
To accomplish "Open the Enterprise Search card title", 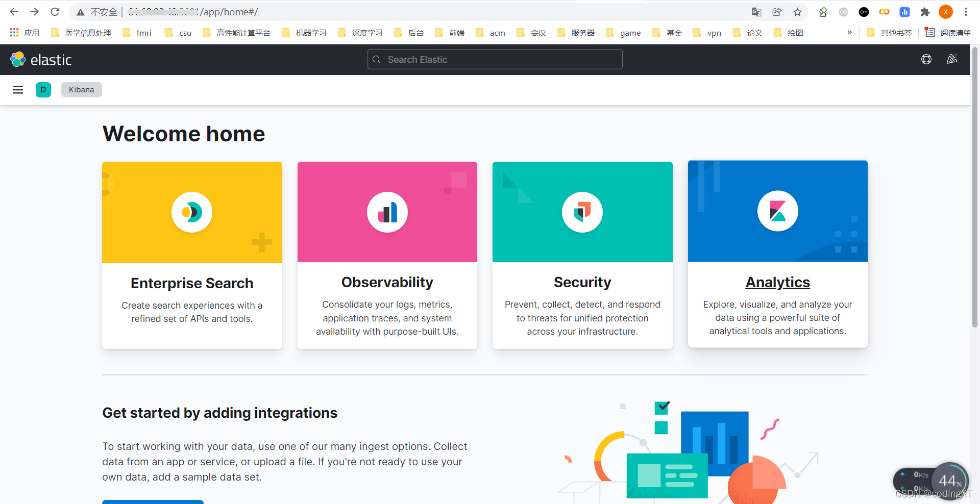I will tap(192, 283).
